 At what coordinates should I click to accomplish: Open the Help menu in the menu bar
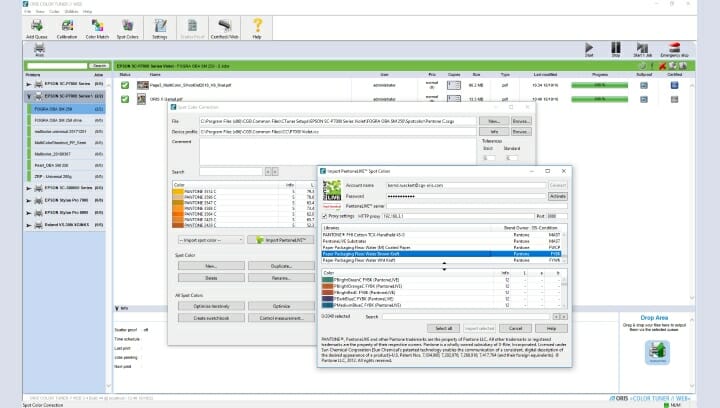click(x=87, y=11)
